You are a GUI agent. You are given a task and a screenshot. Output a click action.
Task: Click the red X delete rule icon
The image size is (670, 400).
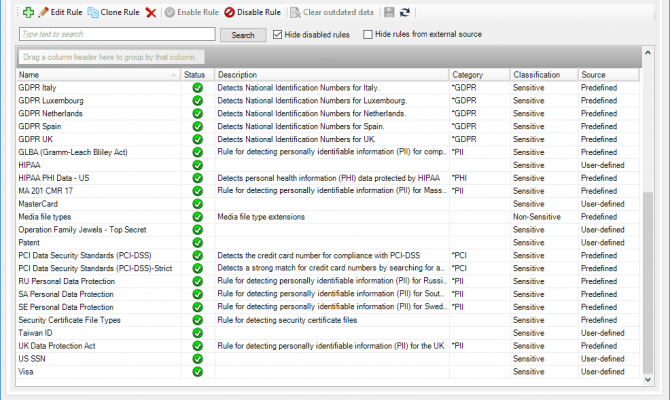[x=150, y=12]
